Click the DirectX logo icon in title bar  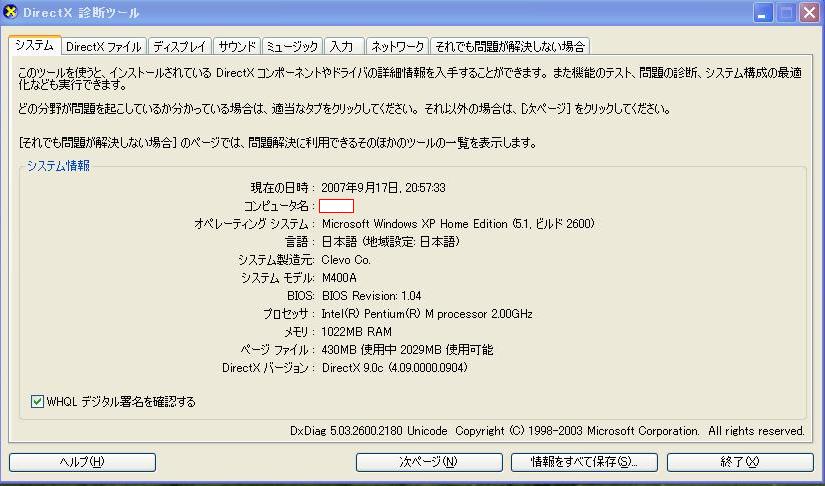click(x=10, y=12)
